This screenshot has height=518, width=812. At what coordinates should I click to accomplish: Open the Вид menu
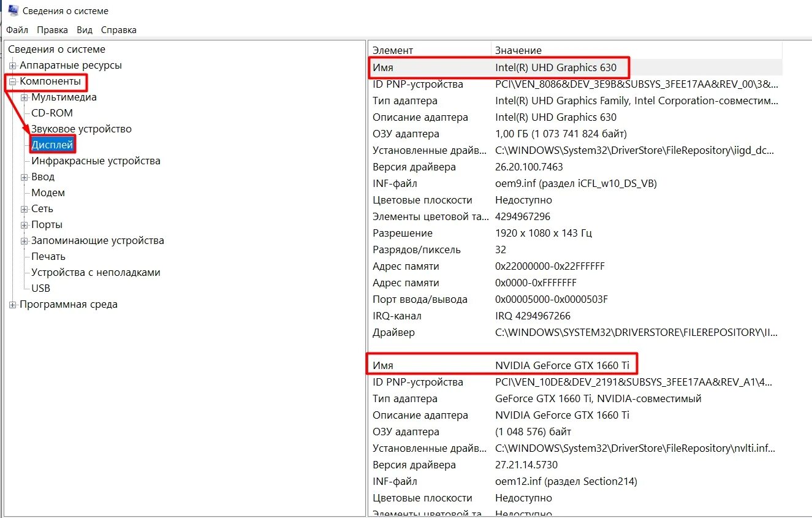[85, 29]
